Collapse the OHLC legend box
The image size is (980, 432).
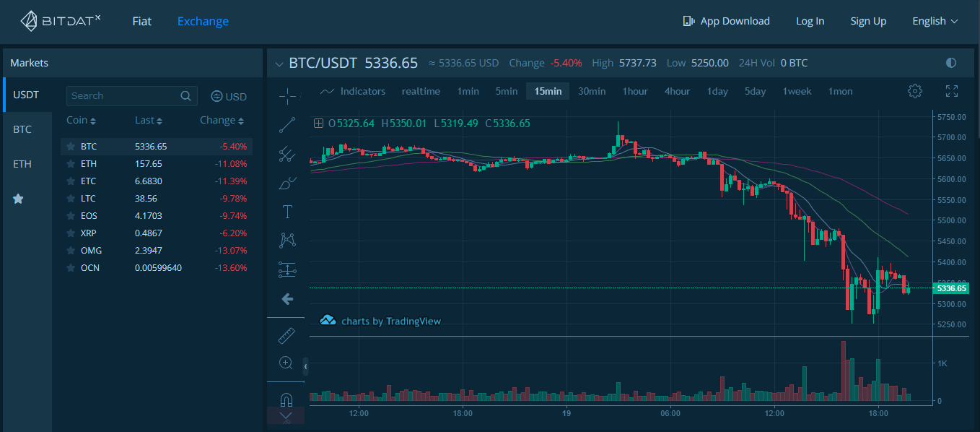(318, 124)
